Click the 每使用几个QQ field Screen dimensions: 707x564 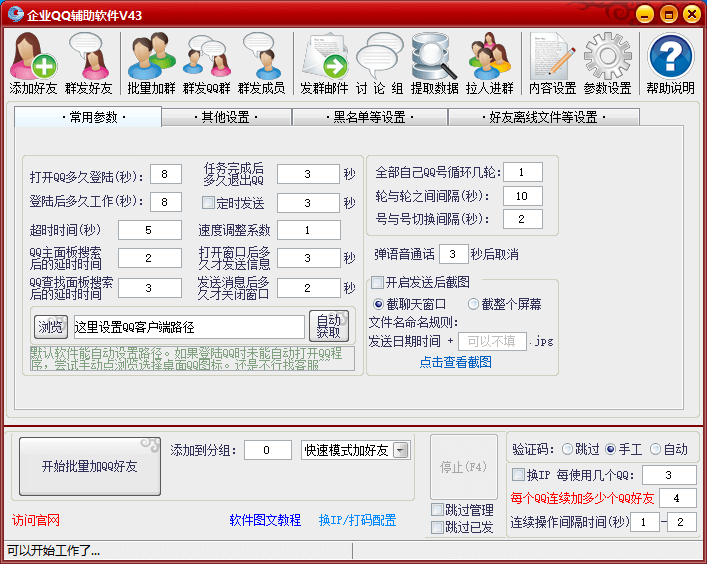(x=669, y=475)
